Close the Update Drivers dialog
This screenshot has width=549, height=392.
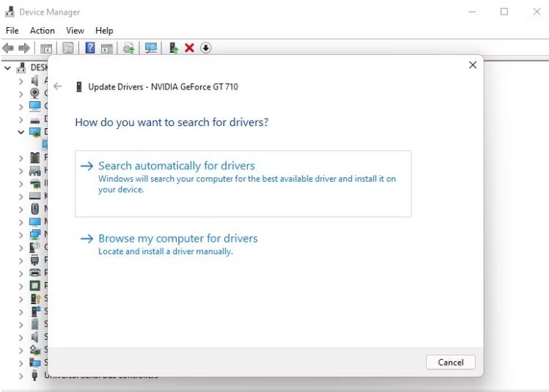click(472, 64)
